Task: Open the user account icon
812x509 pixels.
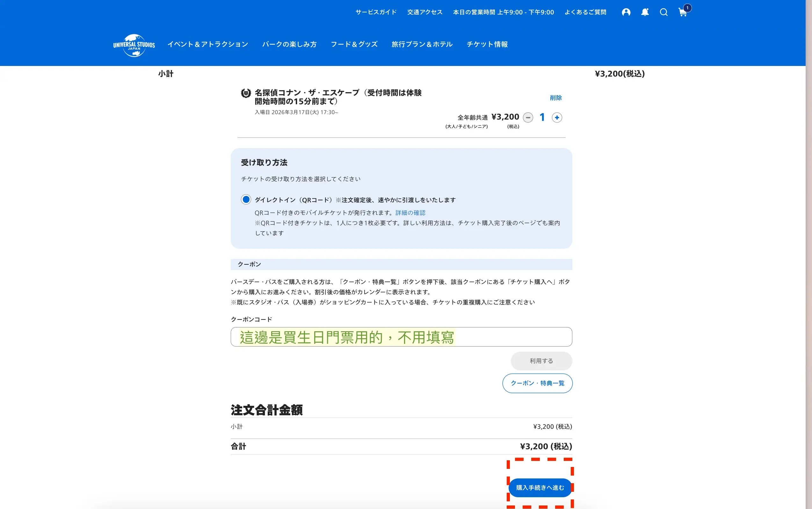Action: click(x=626, y=12)
